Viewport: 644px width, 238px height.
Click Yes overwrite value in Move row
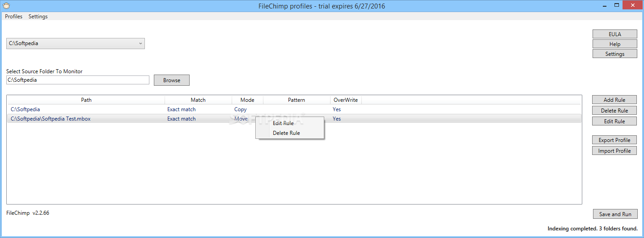tap(337, 119)
